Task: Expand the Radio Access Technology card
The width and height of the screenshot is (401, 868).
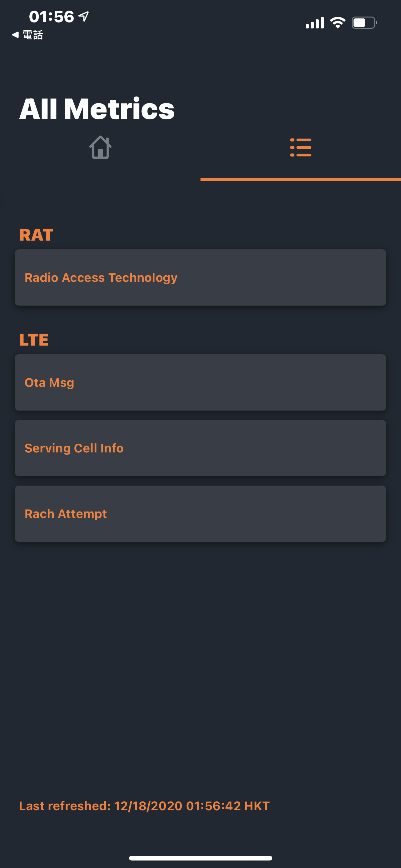Action: coord(200,277)
